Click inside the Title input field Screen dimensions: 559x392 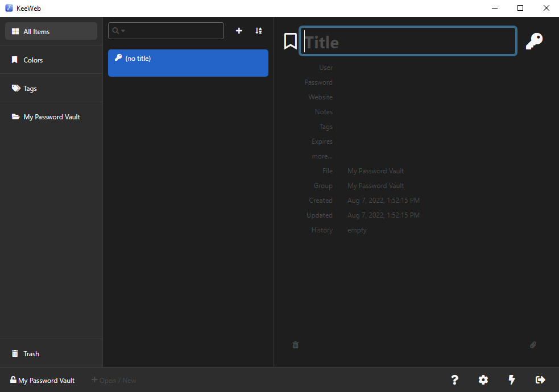[408, 41]
